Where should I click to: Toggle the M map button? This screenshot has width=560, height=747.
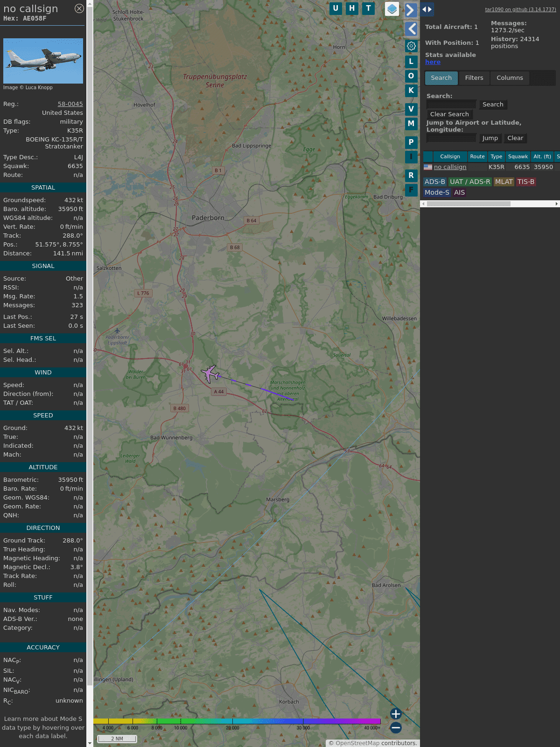[411, 124]
